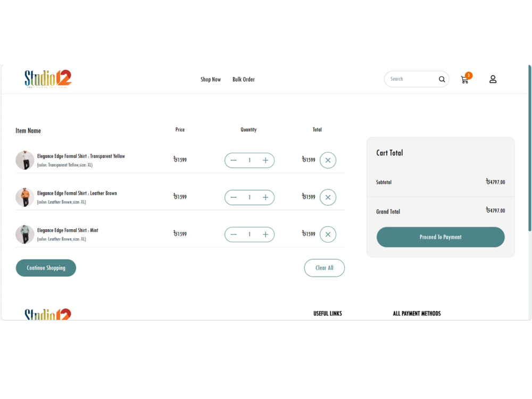This screenshot has height=399, width=532.
Task: Open Leather Brown shirt thumbnail image
Action: coord(25,197)
